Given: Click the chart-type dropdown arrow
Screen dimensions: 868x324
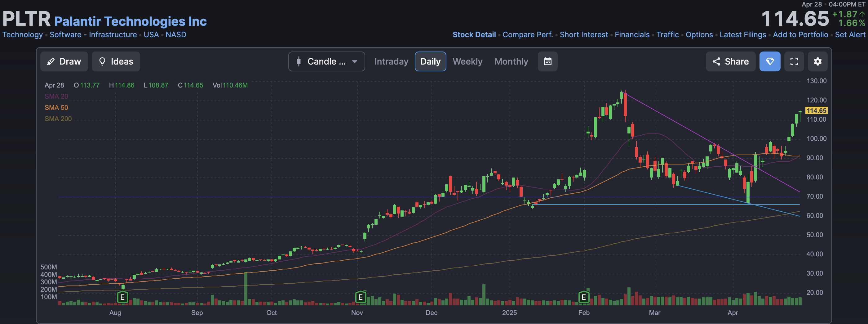Looking at the screenshot, I should click(x=354, y=62).
